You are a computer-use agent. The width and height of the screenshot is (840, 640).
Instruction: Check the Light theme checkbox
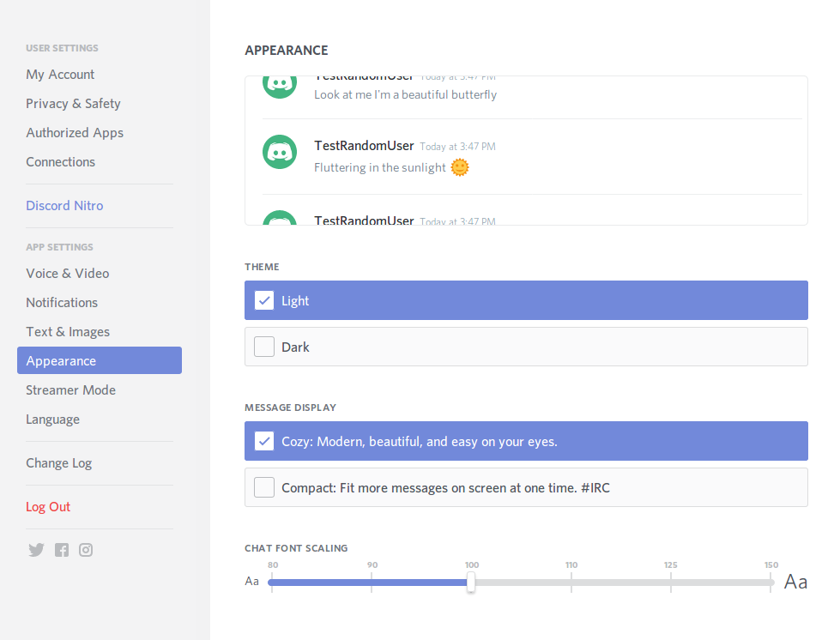[264, 300]
